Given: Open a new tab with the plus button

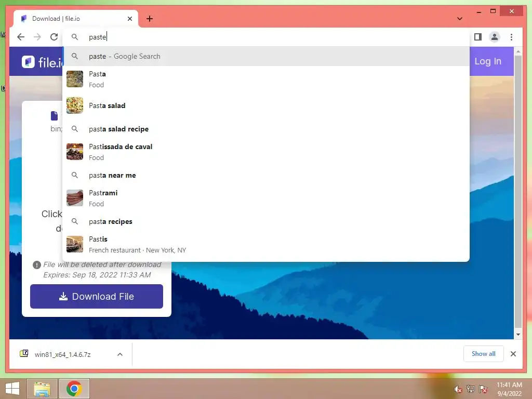Looking at the screenshot, I should (150, 19).
